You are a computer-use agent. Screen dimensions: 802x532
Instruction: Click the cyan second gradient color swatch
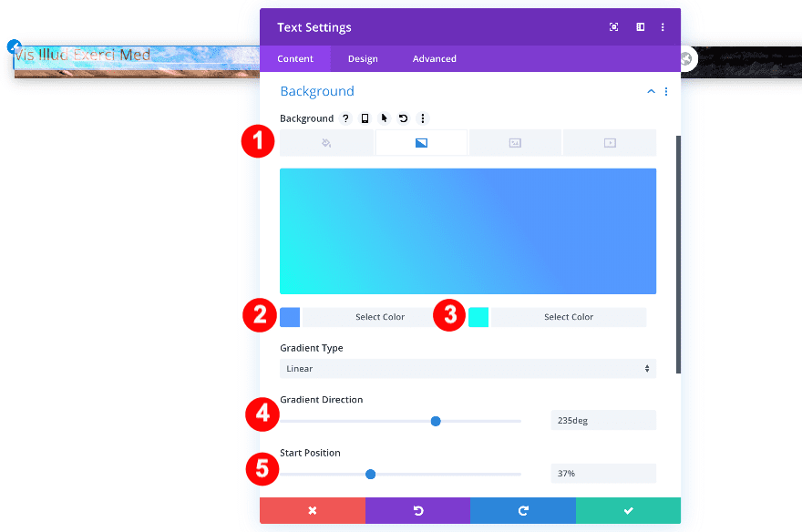[x=478, y=317]
